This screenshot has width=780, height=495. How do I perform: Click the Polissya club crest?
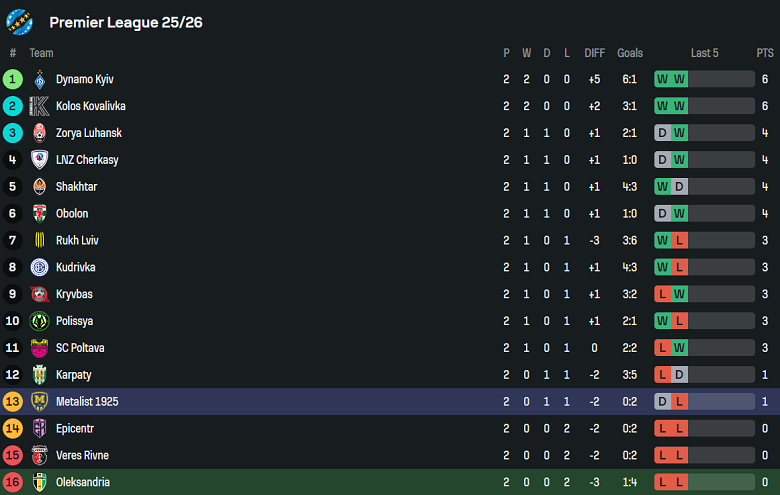[x=40, y=321]
